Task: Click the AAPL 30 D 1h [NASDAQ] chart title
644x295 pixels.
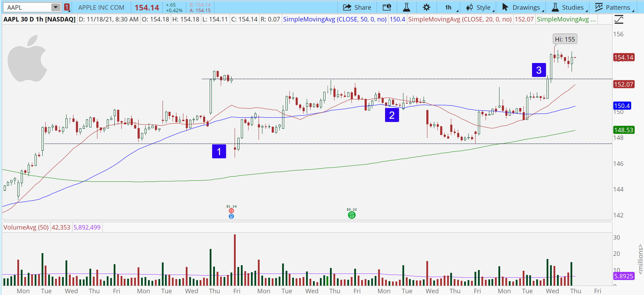Action: click(x=40, y=19)
